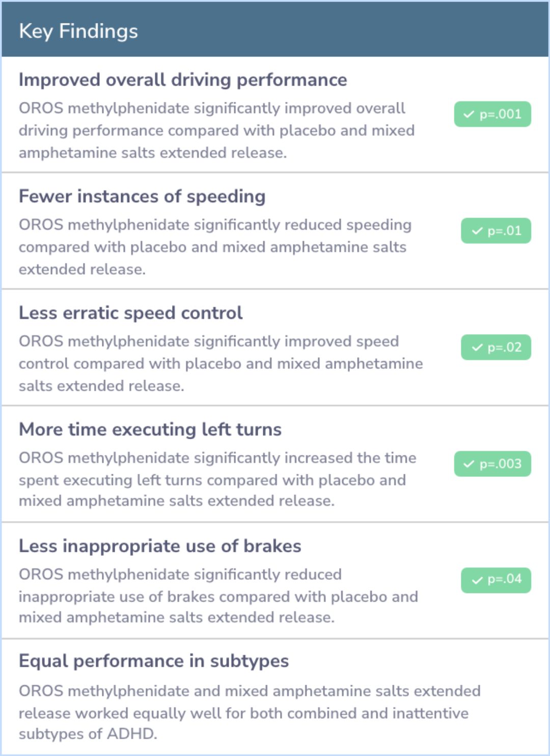Select the p=.02 significance badge
The image size is (550, 756).
(496, 347)
